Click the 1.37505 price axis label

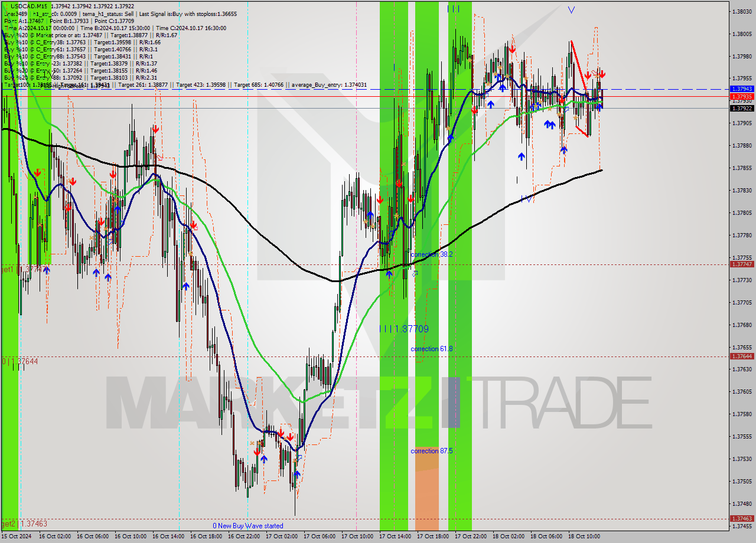[742, 482]
